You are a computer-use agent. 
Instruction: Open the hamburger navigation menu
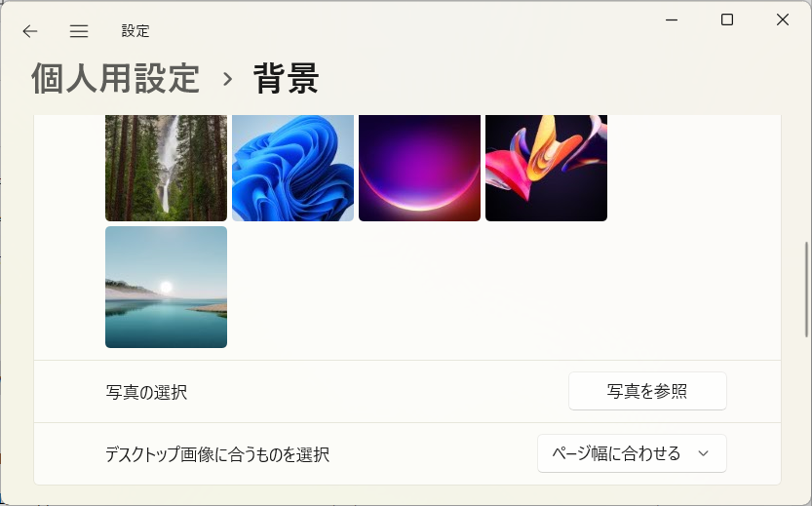(79, 31)
